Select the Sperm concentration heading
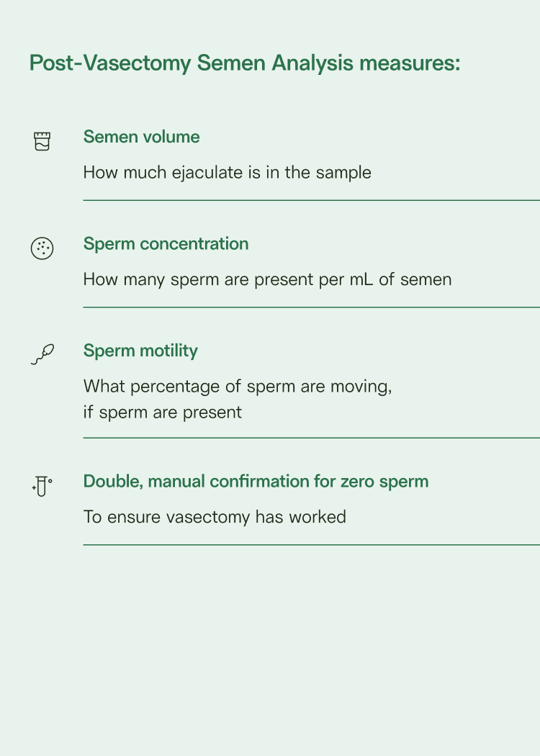Screen dimensions: 540x756 tap(166, 243)
